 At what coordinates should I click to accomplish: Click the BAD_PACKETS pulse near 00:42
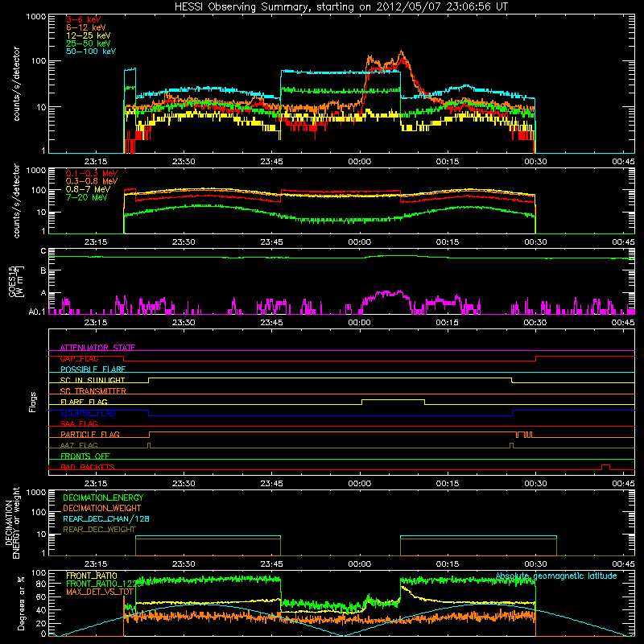coord(605,467)
